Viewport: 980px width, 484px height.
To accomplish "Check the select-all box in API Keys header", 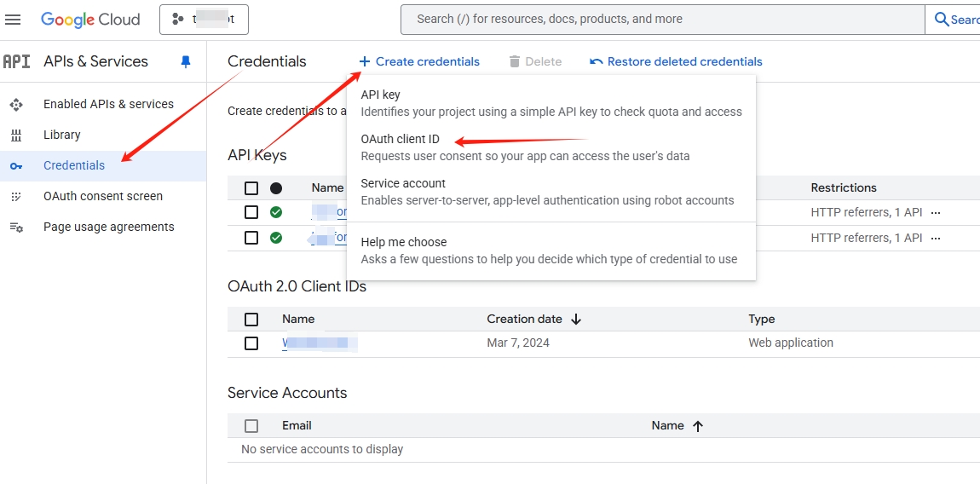I will point(251,187).
